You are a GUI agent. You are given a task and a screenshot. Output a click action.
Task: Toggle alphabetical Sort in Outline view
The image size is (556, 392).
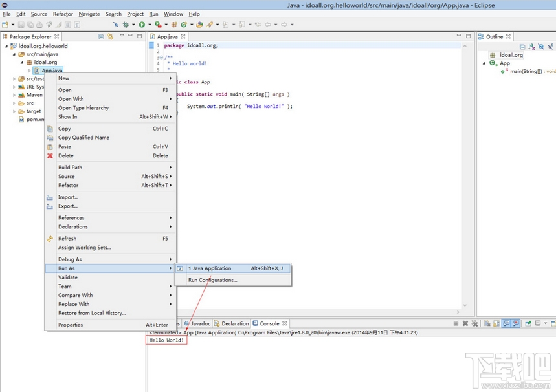pyautogui.click(x=531, y=47)
